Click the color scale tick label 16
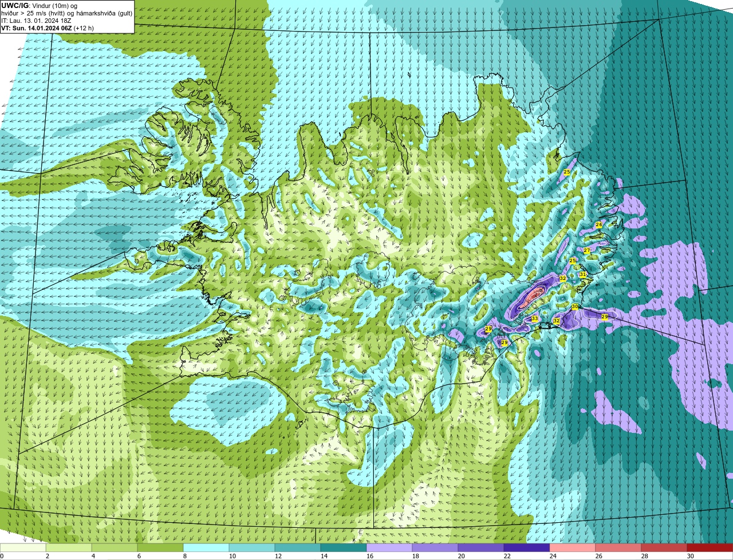Screen dimensions: 733x560 370,556
